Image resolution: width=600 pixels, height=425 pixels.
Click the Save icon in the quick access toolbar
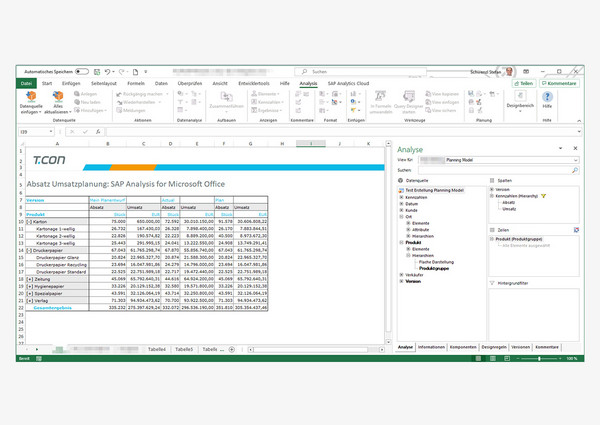[x=97, y=72]
